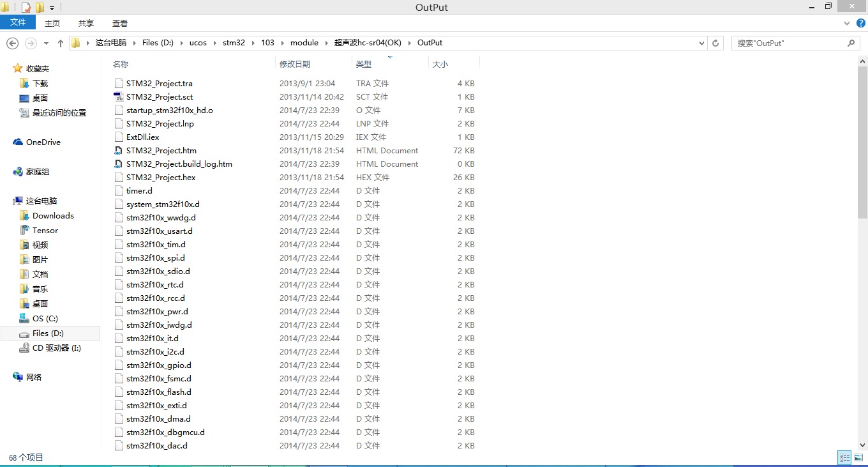
Task: Click the New Folder icon in the title bar
Action: click(40, 8)
